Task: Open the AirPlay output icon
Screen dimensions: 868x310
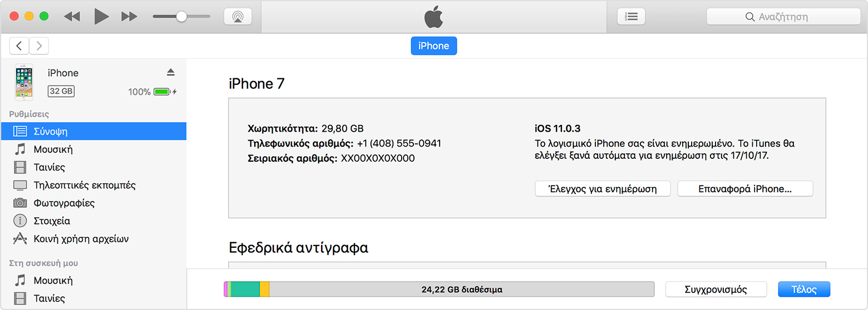Action: coord(238,17)
